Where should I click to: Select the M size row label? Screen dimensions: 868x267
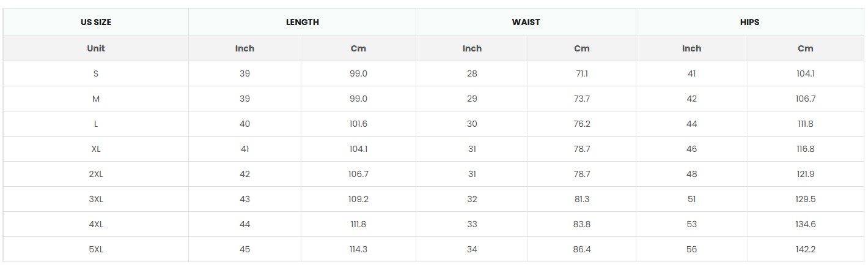point(96,99)
